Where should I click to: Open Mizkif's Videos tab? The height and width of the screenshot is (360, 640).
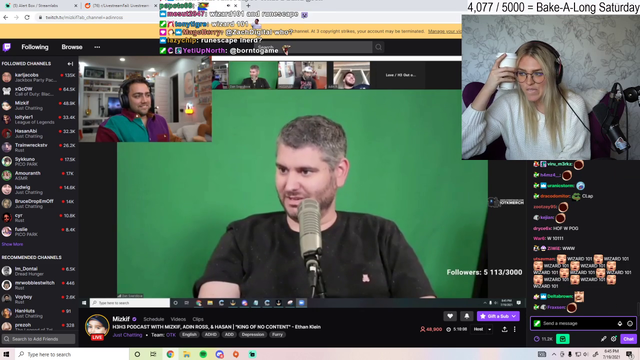(178, 319)
